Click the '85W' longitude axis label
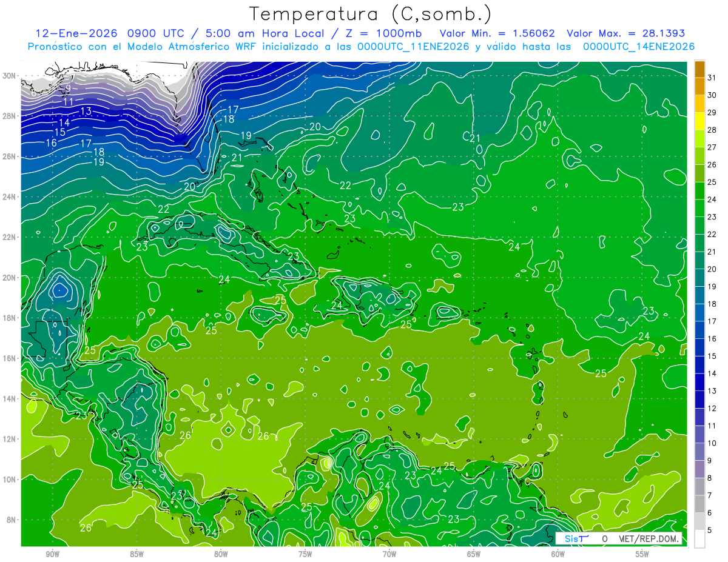Screen dimensions: 728x562 click(137, 554)
